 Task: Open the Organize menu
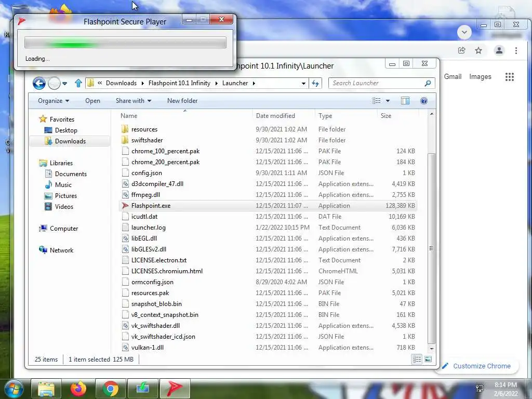(x=54, y=101)
